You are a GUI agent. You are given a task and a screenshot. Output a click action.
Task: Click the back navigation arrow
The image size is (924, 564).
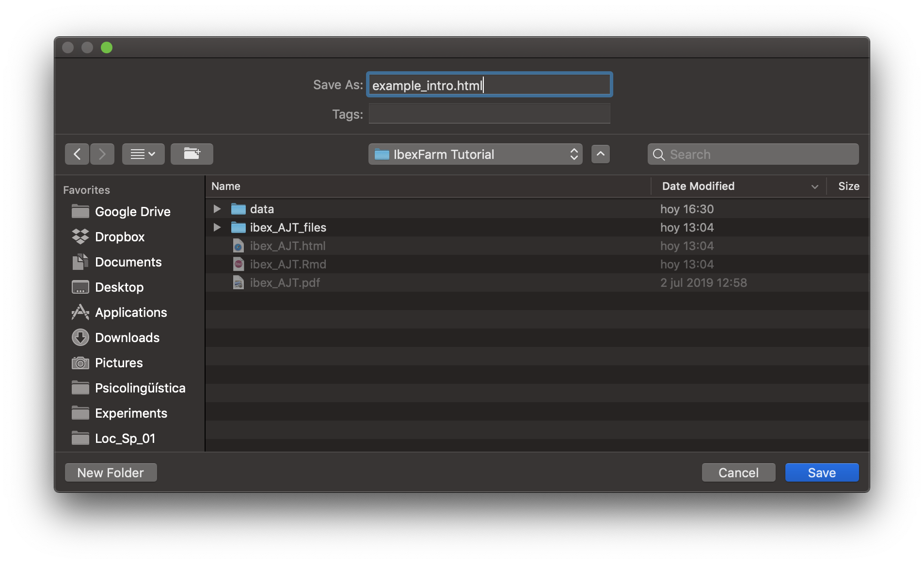(x=77, y=154)
